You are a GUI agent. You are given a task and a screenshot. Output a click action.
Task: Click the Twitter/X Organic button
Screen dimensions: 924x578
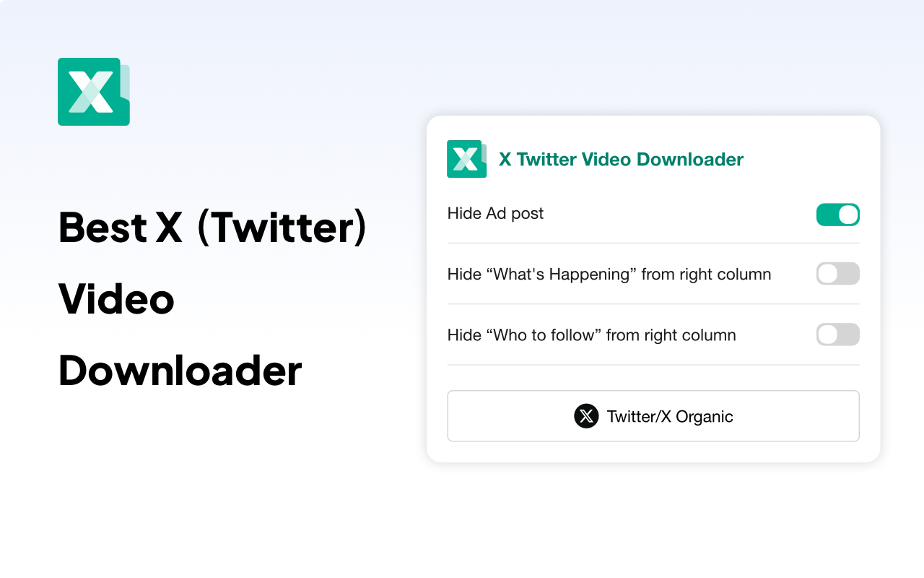(653, 416)
